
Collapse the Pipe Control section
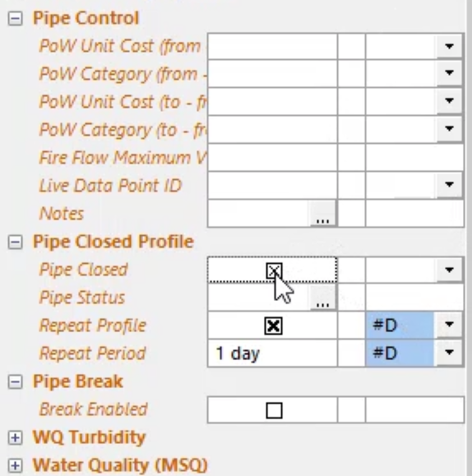[x=15, y=19]
